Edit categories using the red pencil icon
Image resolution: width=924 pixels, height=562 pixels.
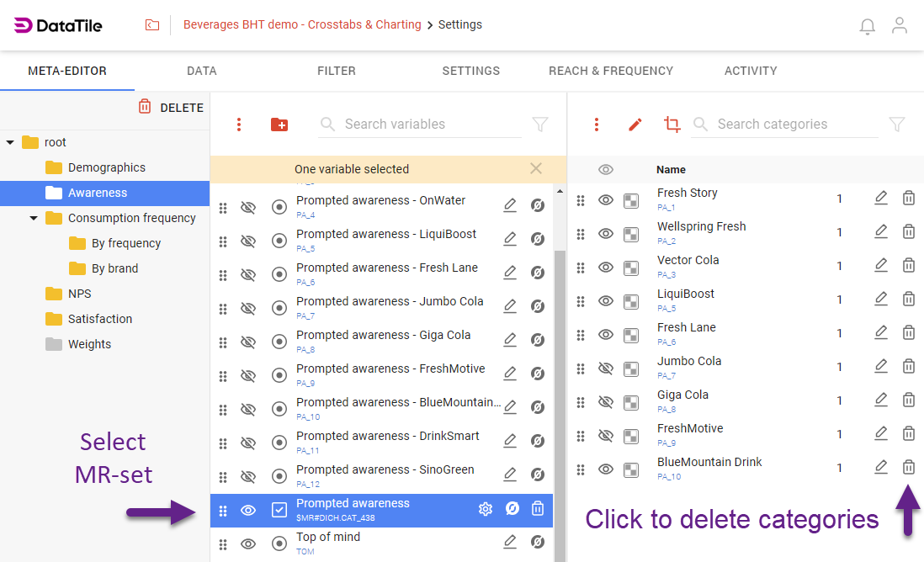tap(634, 124)
